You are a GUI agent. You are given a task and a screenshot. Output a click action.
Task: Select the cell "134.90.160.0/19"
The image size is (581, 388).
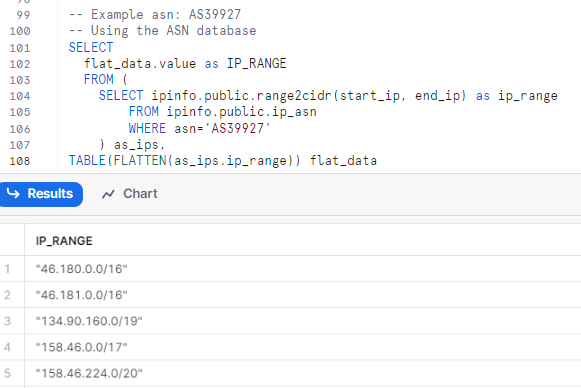[89, 321]
